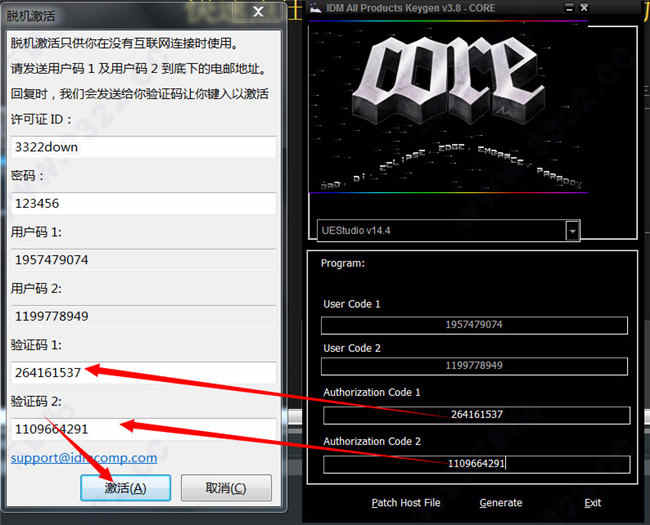
Task: Select the 用户码 1 field in dialog
Action: coord(143,260)
